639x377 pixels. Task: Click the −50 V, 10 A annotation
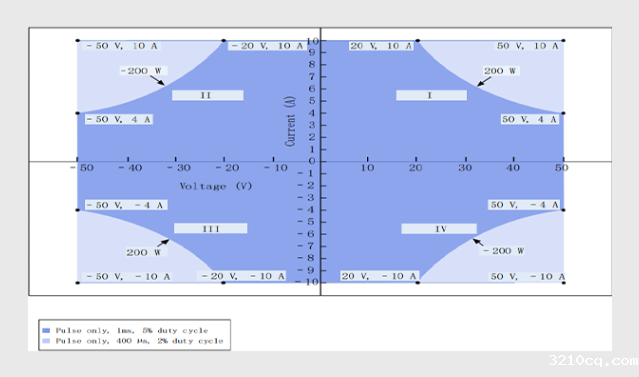click(x=121, y=46)
